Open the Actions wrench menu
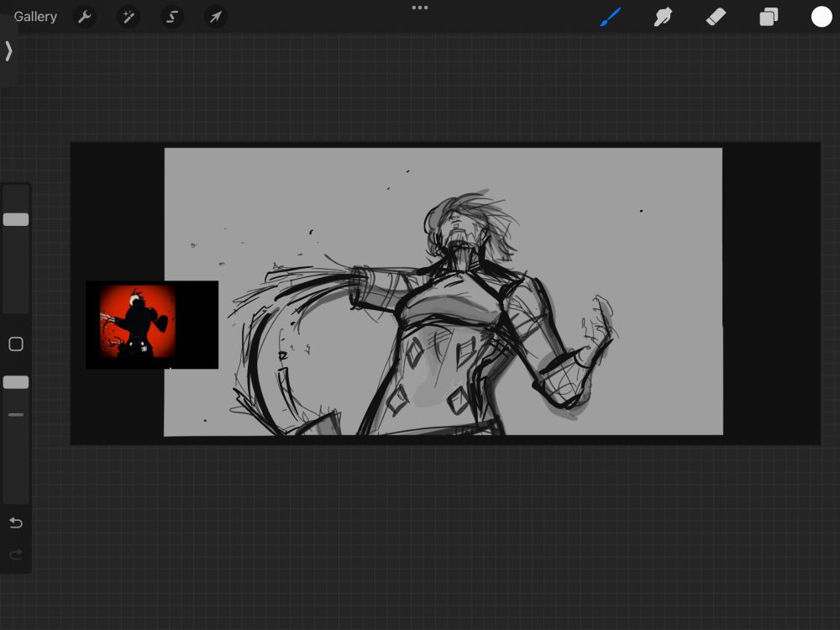The width and height of the screenshot is (840, 630). pyautogui.click(x=84, y=17)
